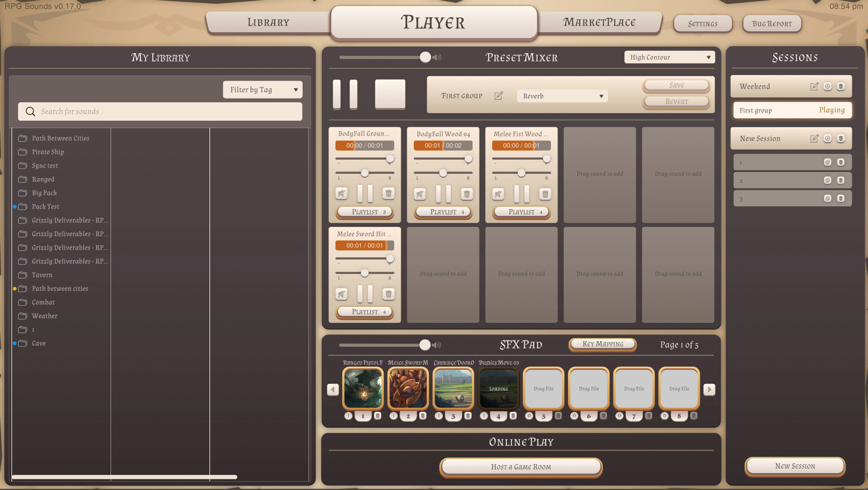Screen dimensions: 868x490
Task: Open the Filter by Tag dropdown
Action: click(x=262, y=90)
